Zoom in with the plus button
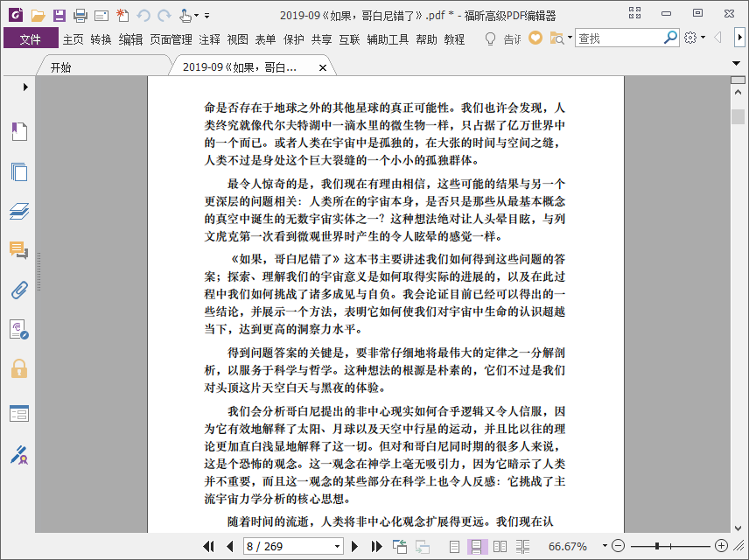This screenshot has height=560, width=749. click(721, 546)
